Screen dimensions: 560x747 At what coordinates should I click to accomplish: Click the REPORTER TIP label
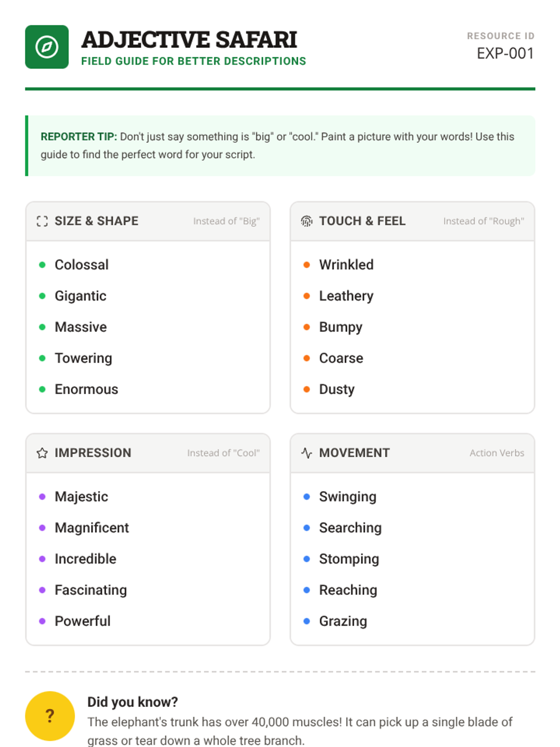[78, 137]
